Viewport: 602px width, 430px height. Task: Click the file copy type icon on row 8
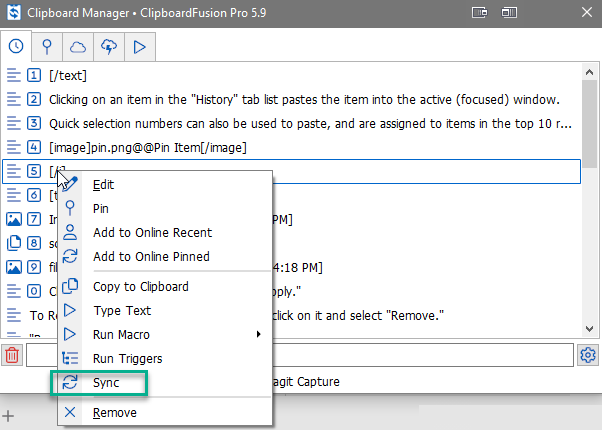click(x=14, y=243)
